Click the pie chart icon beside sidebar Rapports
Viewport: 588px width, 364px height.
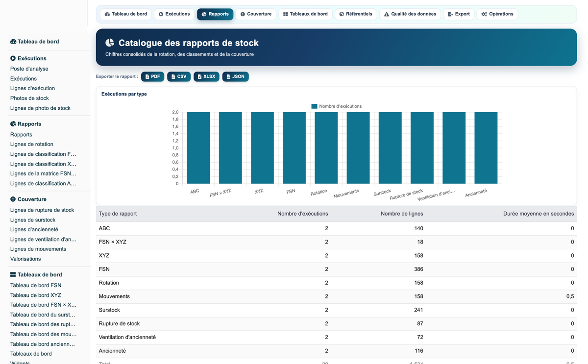coord(13,124)
